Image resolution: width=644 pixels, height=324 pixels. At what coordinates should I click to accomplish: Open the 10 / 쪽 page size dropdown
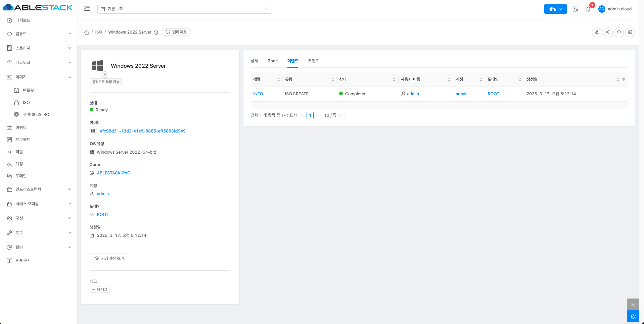point(333,115)
